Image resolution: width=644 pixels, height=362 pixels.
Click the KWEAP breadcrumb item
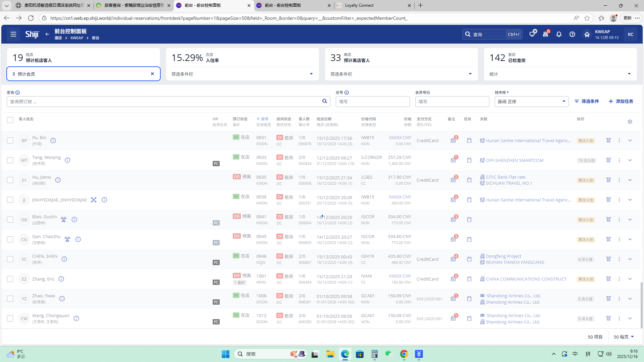click(x=77, y=38)
